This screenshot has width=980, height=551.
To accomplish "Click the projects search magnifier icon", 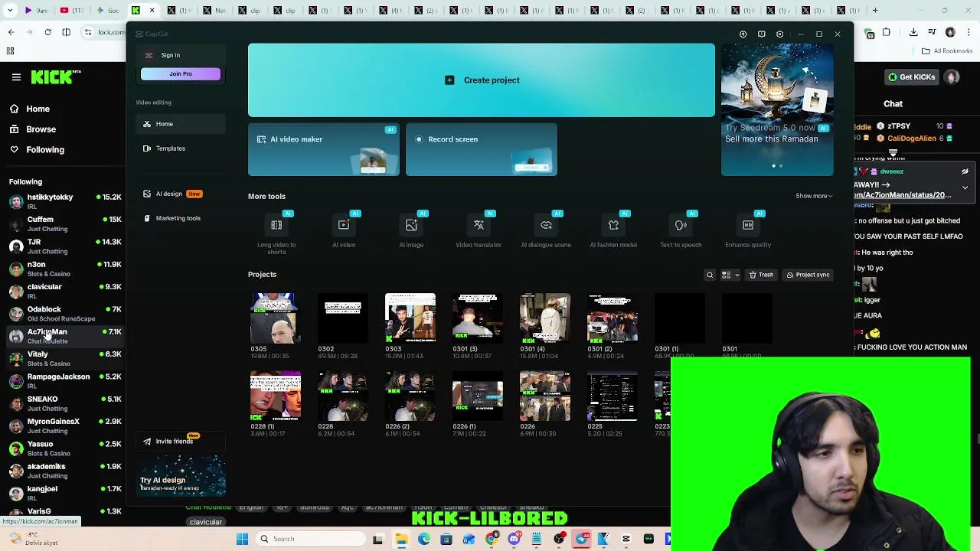I will (710, 275).
